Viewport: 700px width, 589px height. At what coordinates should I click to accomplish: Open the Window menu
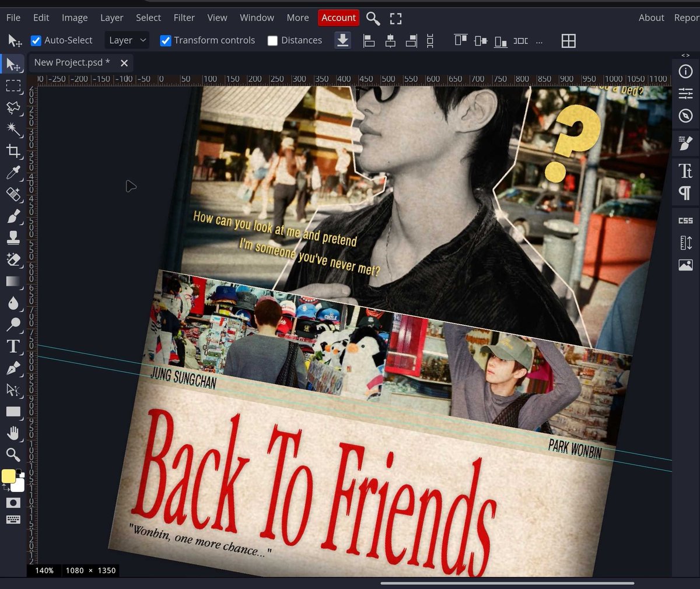(257, 17)
